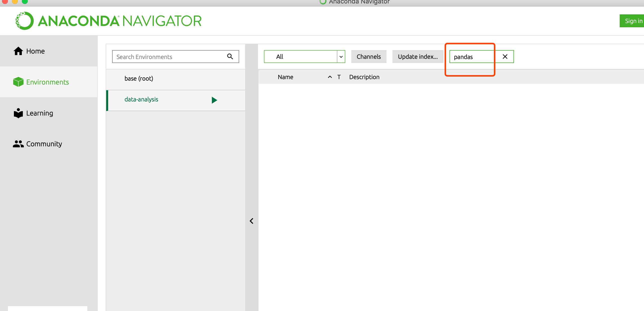Click the Search Environments magnifier icon
644x311 pixels.
tap(230, 57)
